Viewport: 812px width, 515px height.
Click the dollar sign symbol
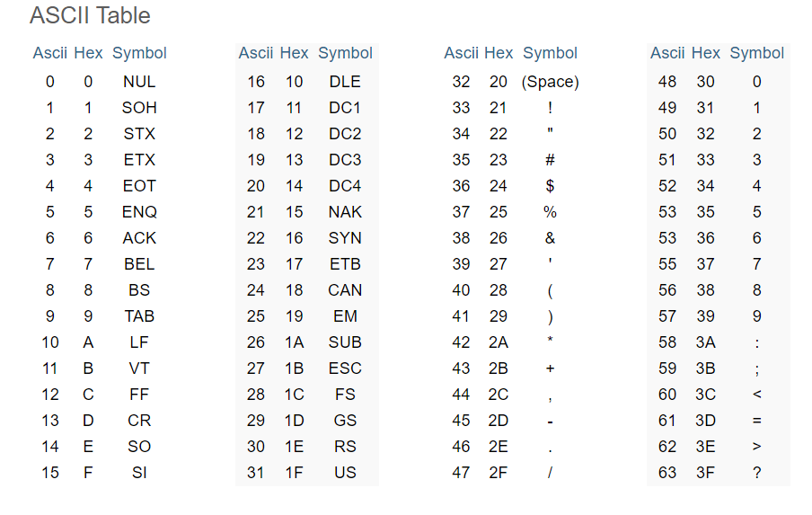coord(550,185)
